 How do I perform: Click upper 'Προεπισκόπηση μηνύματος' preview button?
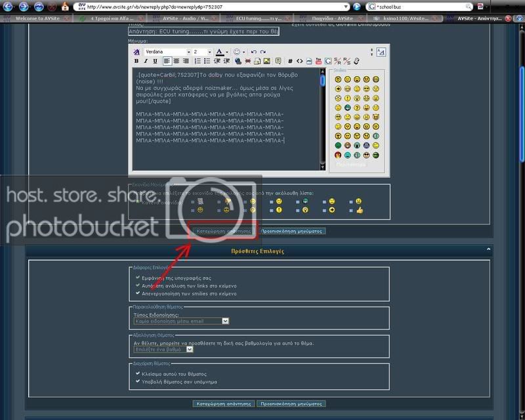tap(291, 231)
